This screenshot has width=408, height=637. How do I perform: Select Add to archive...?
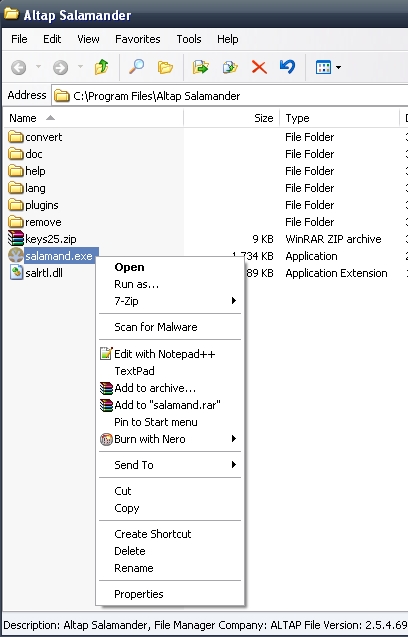coord(170,388)
